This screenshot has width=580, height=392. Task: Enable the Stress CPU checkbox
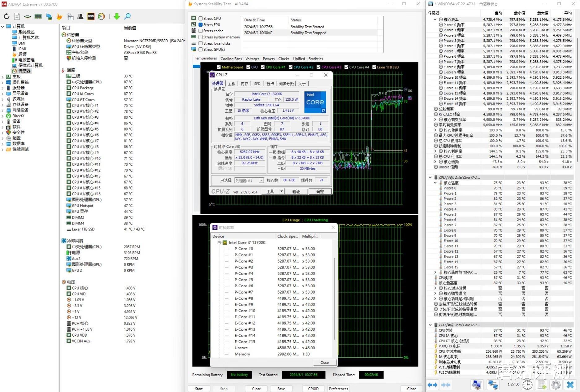click(201, 18)
